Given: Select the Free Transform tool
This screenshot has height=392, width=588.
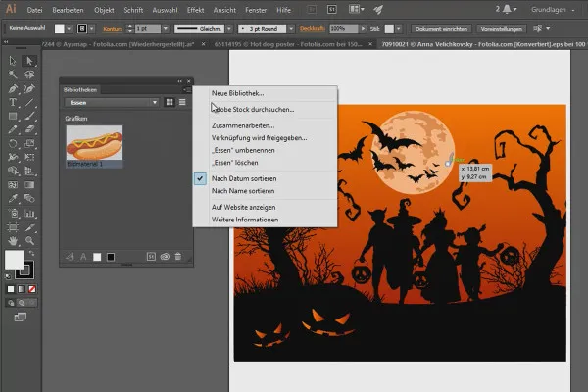Looking at the screenshot, I should [29, 157].
